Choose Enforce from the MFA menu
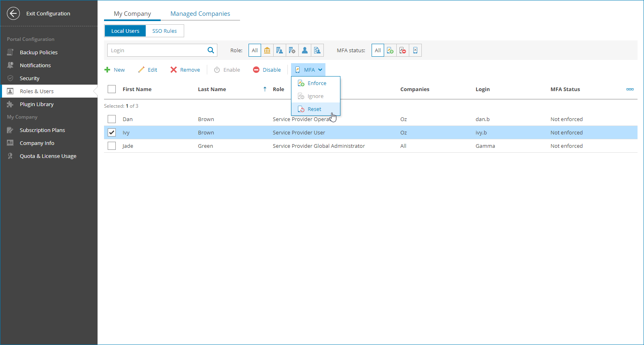This screenshot has height=345, width=644. [316, 83]
